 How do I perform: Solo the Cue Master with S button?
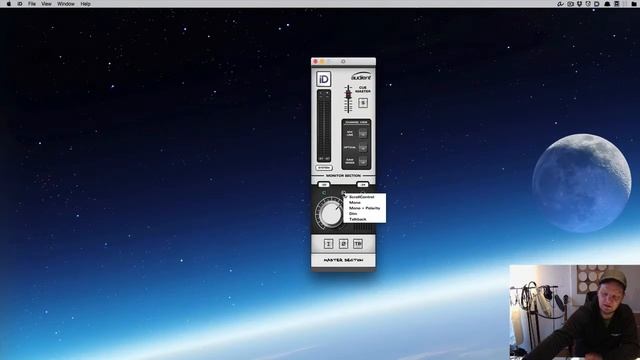coord(363,103)
